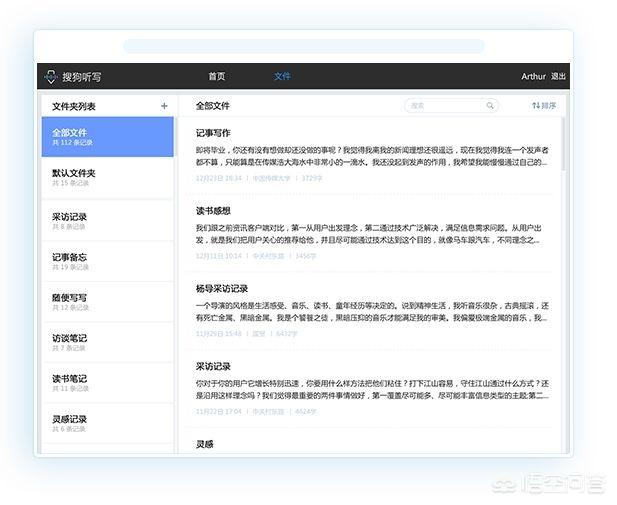617x505 pixels.
Task: Click the 文件夹列表 heading
Action: (74, 106)
